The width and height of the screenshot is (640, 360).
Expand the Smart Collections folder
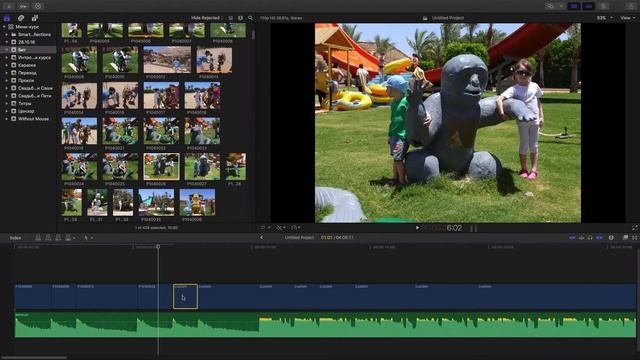pos(7,35)
